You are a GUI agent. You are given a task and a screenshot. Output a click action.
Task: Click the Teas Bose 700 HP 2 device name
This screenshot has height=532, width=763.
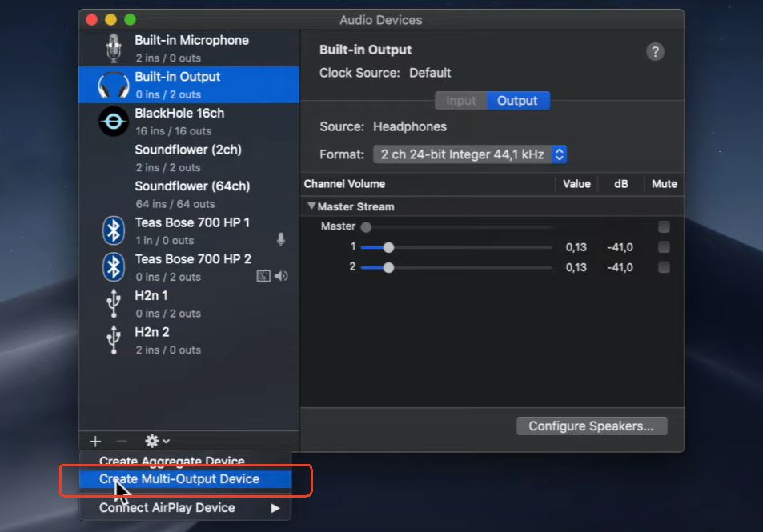click(x=193, y=259)
